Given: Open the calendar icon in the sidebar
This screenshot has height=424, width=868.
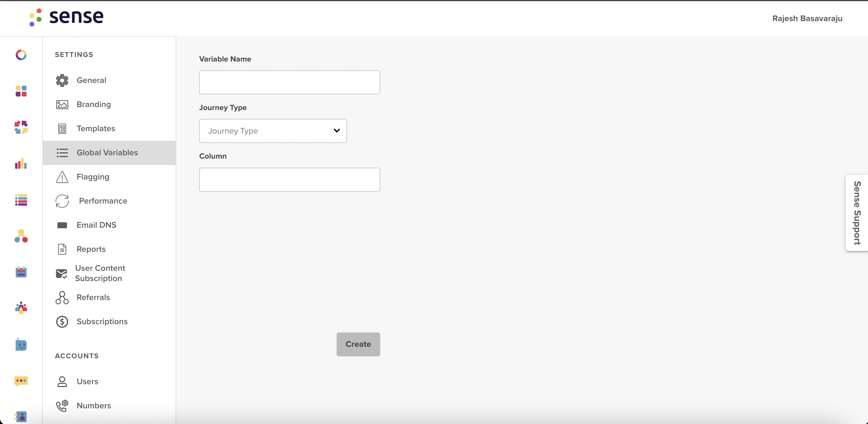Looking at the screenshot, I should pyautogui.click(x=21, y=272).
